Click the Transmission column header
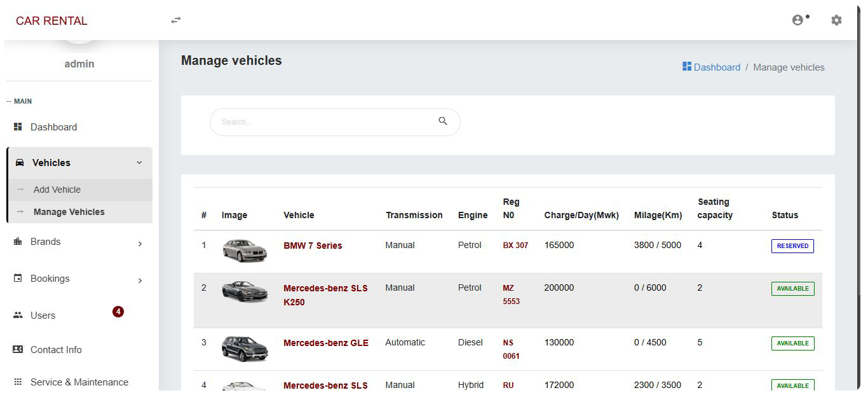The image size is (868, 395). pos(414,215)
